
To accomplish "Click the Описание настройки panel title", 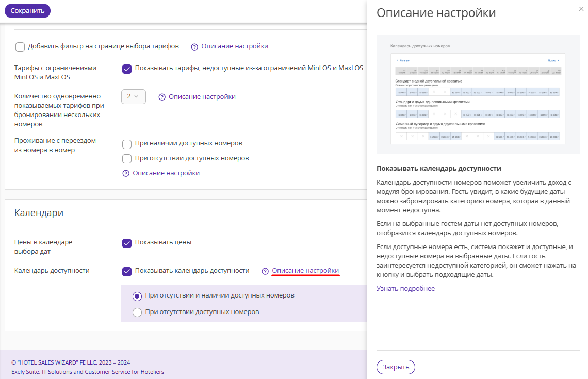I will pos(436,13).
